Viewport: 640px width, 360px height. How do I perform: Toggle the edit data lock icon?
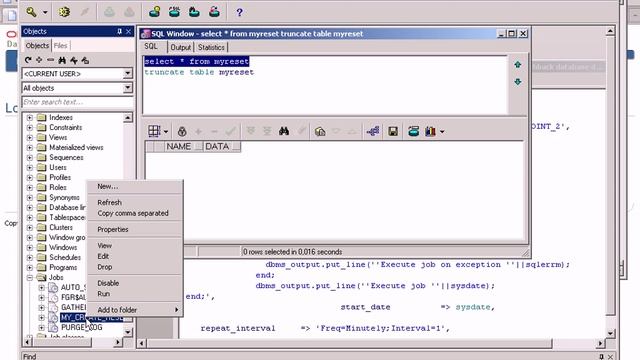[182, 131]
